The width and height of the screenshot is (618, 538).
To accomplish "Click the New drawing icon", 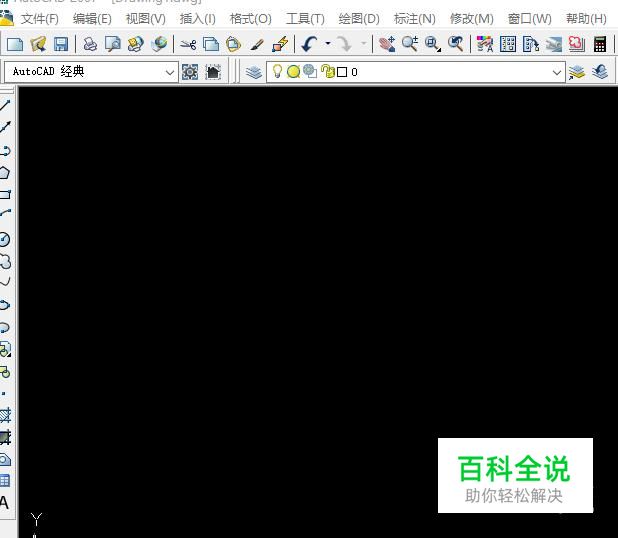I will pos(15,44).
